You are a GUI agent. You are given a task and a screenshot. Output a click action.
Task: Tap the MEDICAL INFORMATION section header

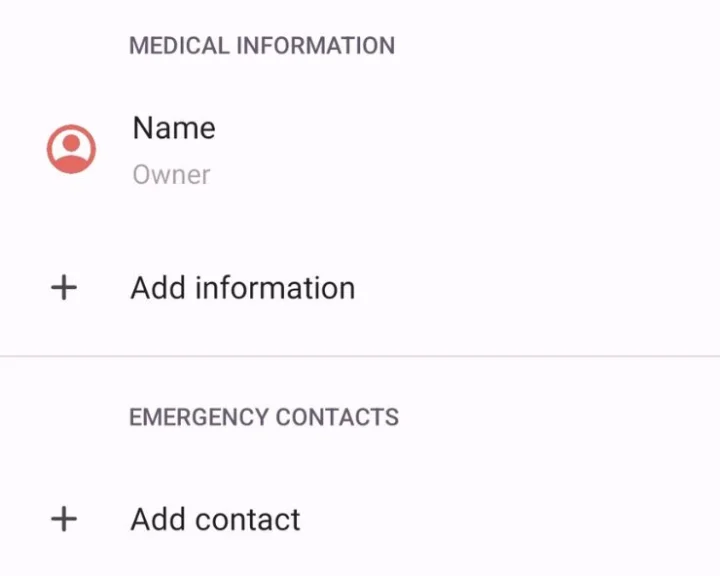262,46
